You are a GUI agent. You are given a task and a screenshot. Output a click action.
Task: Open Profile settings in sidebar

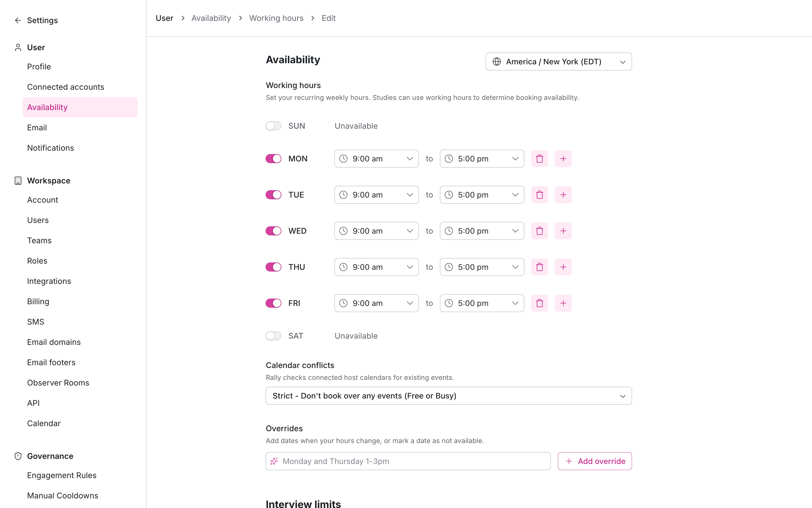pyautogui.click(x=39, y=67)
